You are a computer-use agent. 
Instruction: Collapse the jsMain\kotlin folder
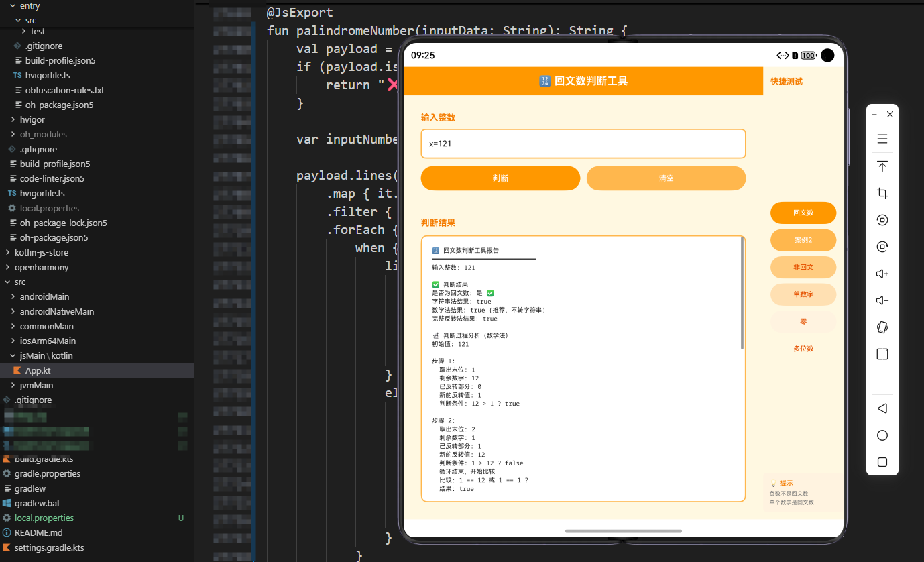13,355
